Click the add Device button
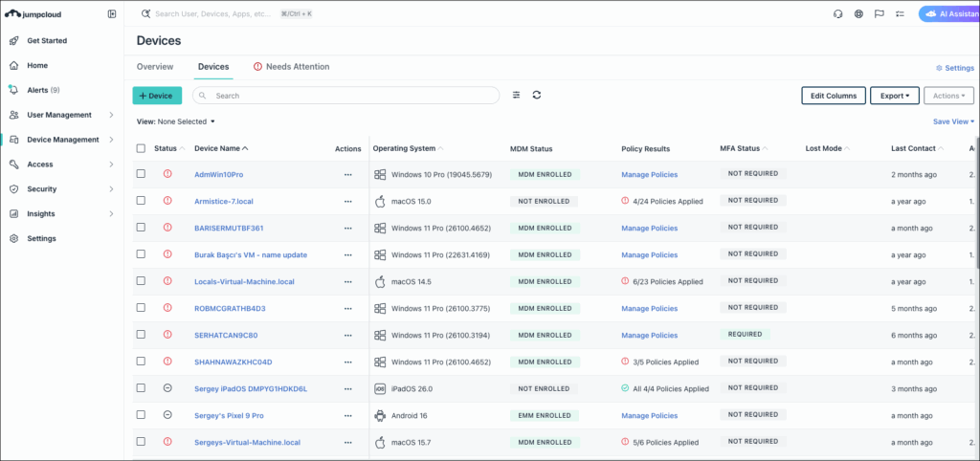 click(x=157, y=96)
